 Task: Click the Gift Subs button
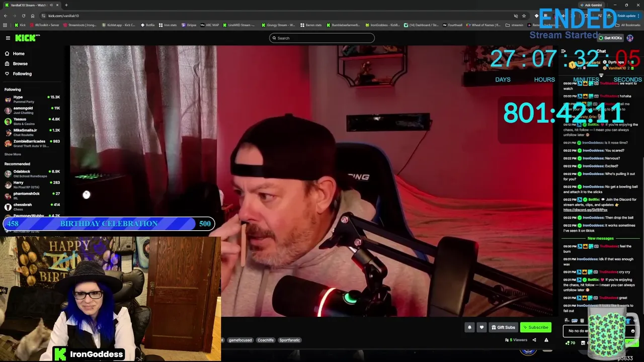coord(503,327)
